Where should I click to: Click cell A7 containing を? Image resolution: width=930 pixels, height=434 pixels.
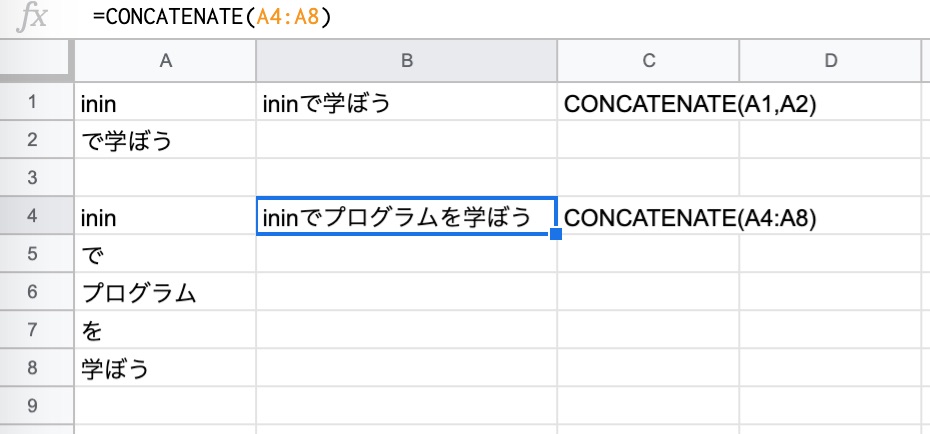pos(165,330)
